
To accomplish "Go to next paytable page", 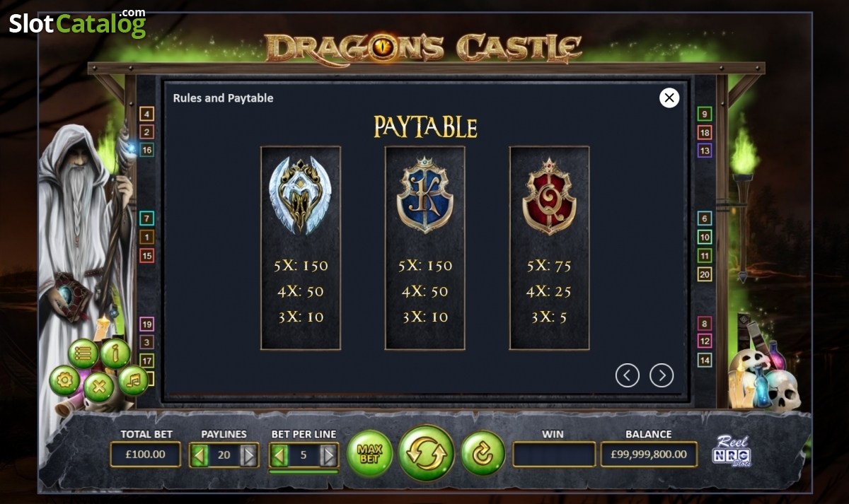I will (662, 375).
